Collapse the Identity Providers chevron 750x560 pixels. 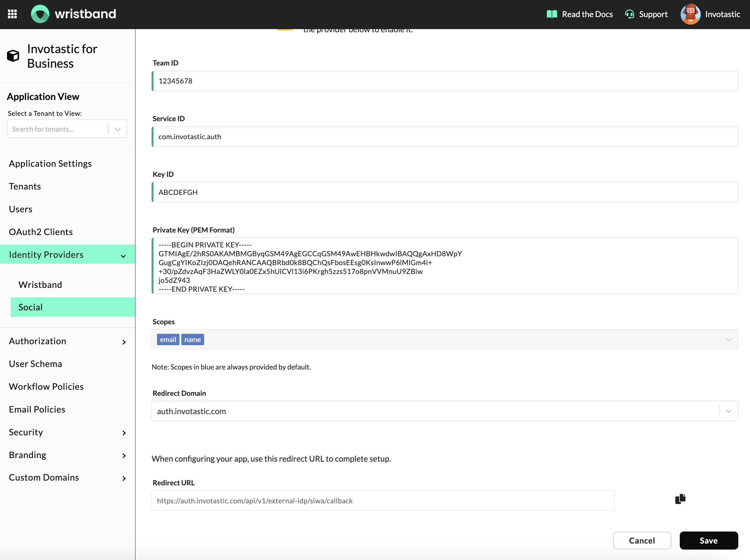point(123,256)
